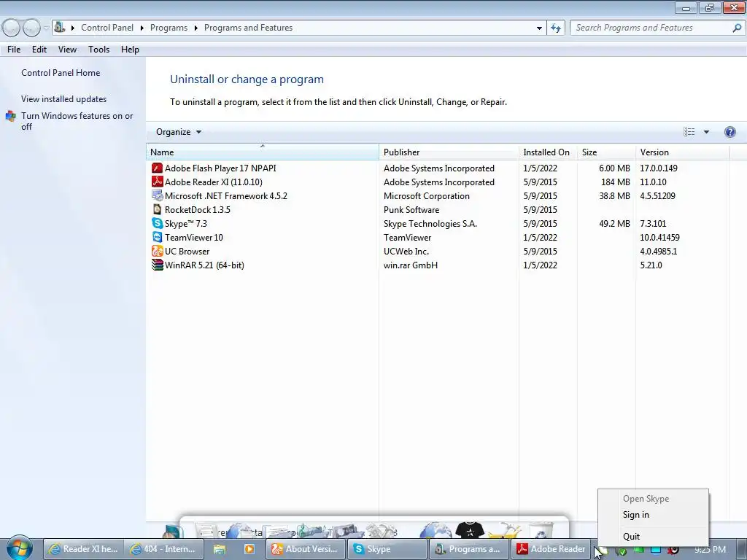Open the Windows Start orb

tap(19, 548)
